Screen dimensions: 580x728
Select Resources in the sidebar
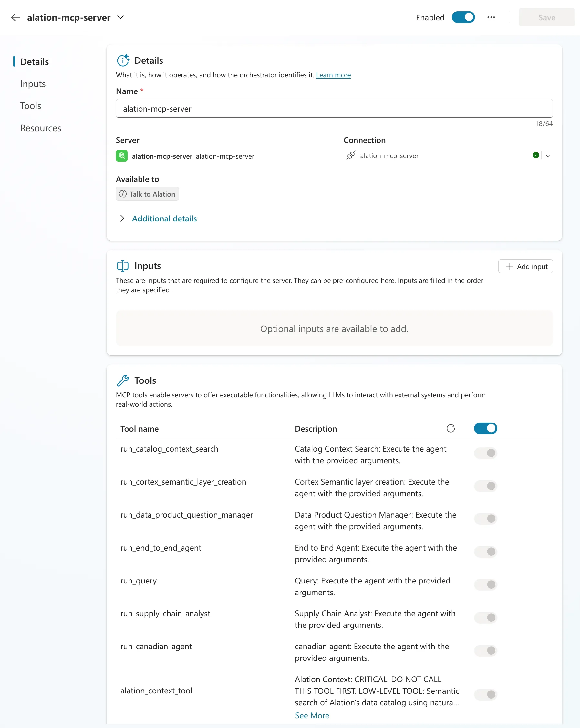pyautogui.click(x=40, y=128)
